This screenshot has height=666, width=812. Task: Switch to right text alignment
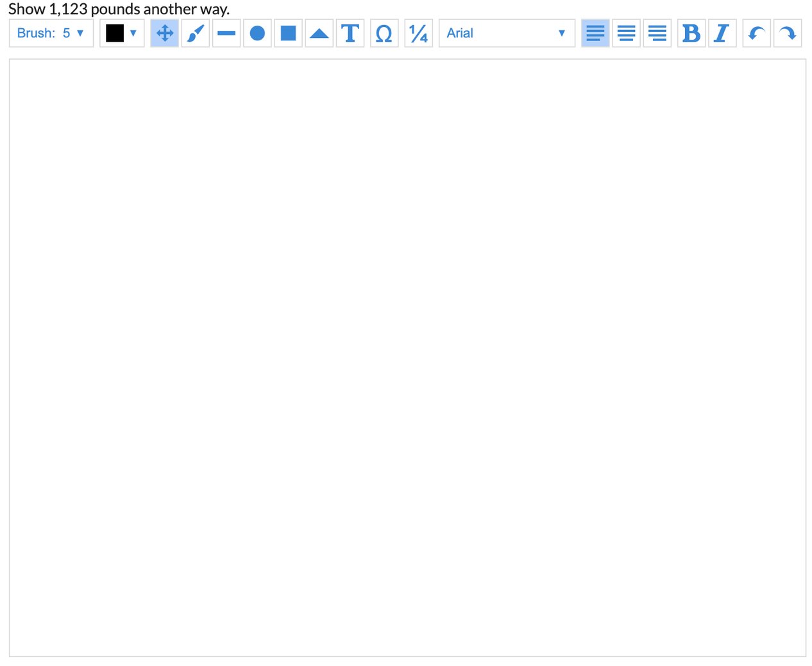tap(657, 33)
